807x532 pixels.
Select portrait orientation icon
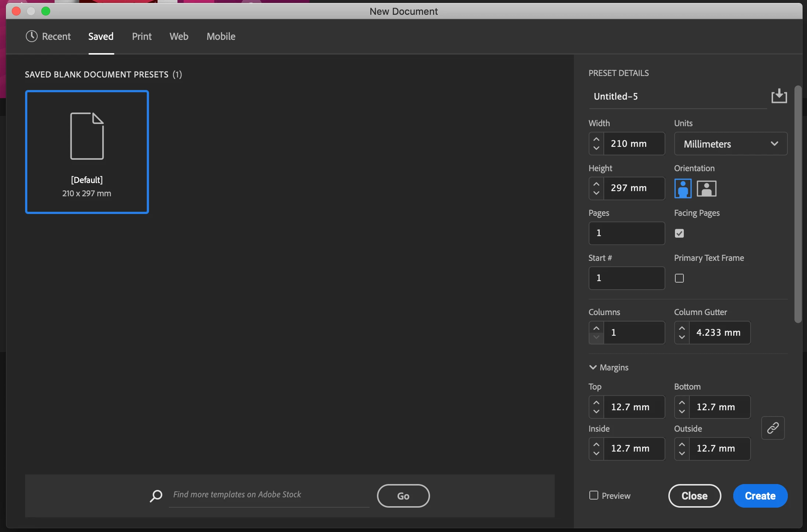click(x=683, y=189)
